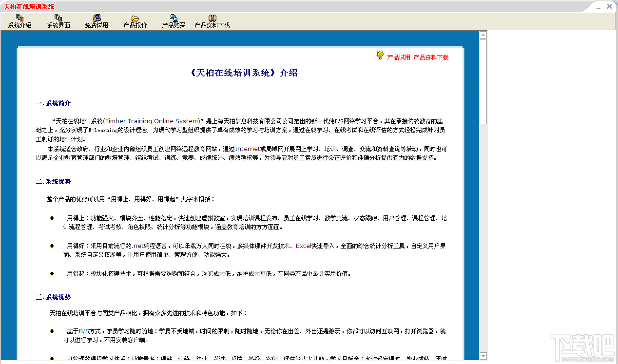Image resolution: width=618 pixels, height=364 pixels.
Task: Click the 用得上 bullet paragraph
Action: (255, 223)
